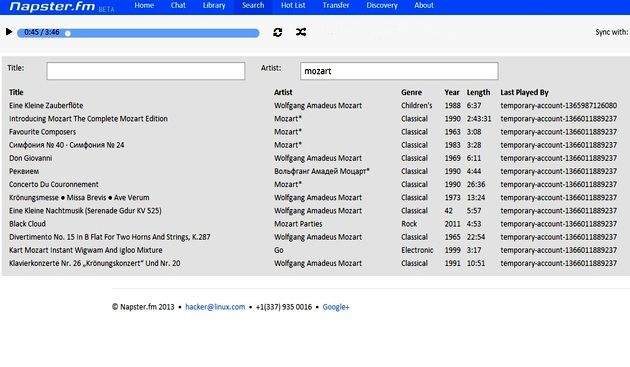Screen dimensions: 630x367
Task: Click the Napster.fm logo
Action: point(52,6)
